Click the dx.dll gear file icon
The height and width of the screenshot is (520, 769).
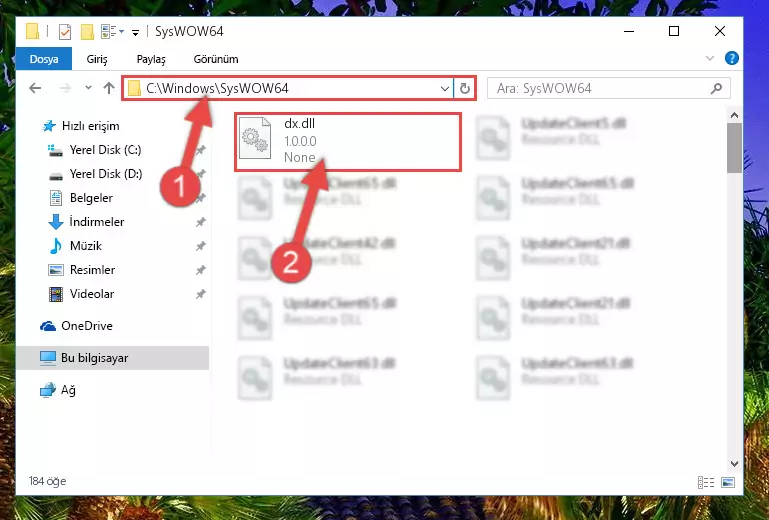[x=255, y=138]
